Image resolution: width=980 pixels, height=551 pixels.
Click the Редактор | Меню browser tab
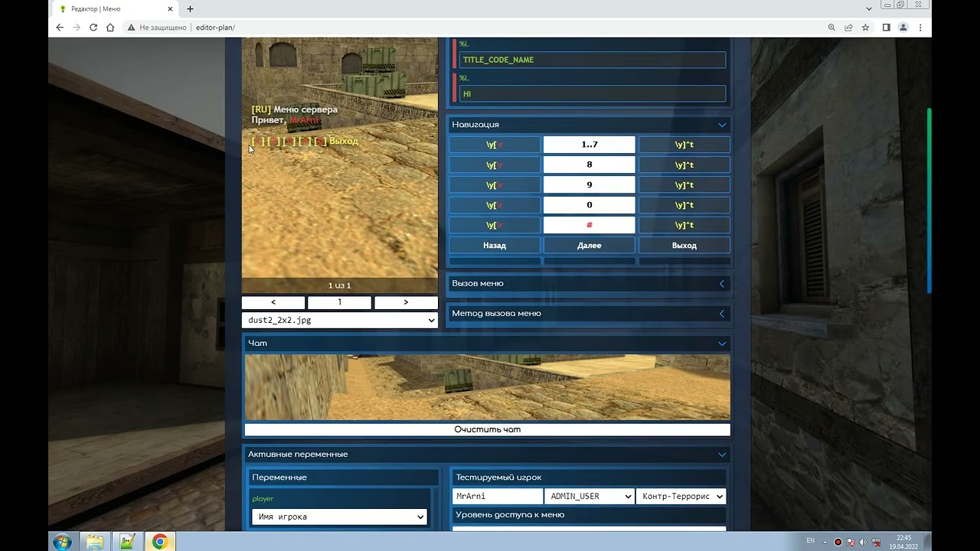click(x=115, y=9)
